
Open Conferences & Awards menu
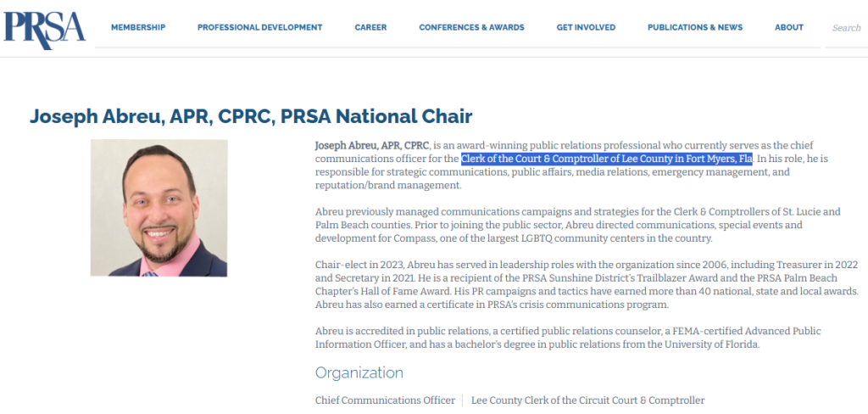471,27
